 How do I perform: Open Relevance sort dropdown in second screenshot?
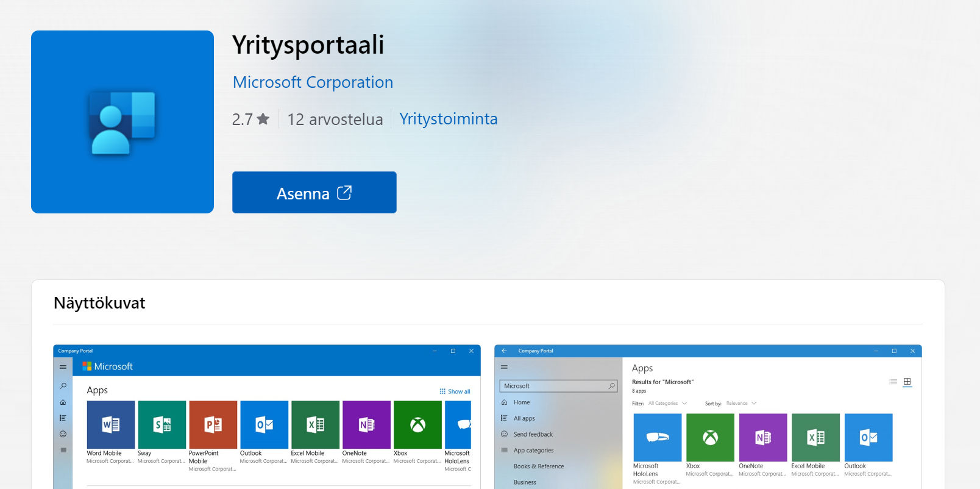(x=741, y=403)
